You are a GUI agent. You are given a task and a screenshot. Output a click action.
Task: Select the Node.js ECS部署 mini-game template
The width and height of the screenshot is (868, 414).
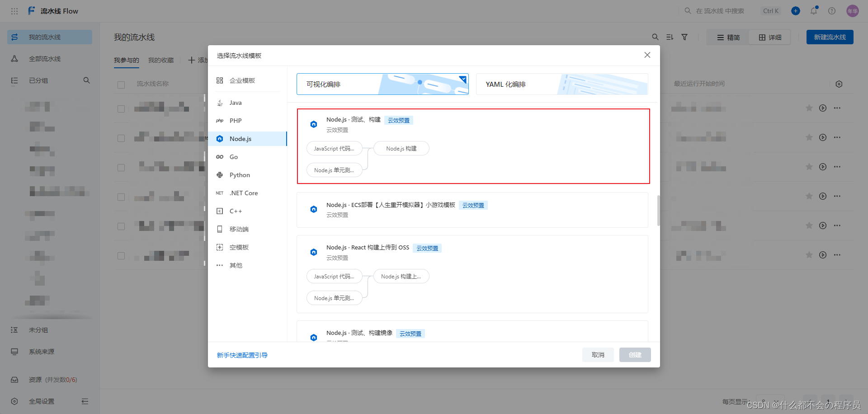tap(472, 210)
